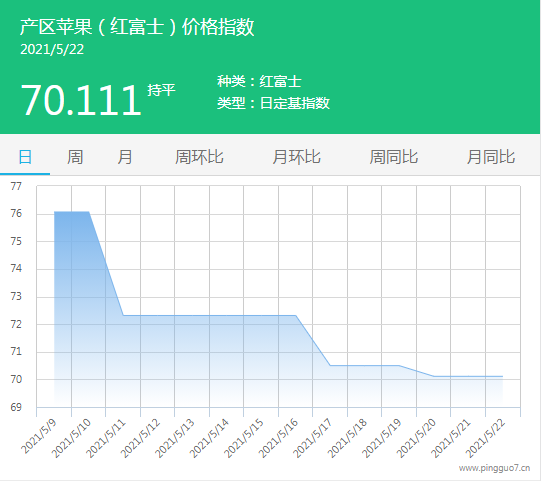Image resolution: width=541 pixels, height=481 pixels.
Task: Click the y-axis value 74
Action: (x=16, y=268)
